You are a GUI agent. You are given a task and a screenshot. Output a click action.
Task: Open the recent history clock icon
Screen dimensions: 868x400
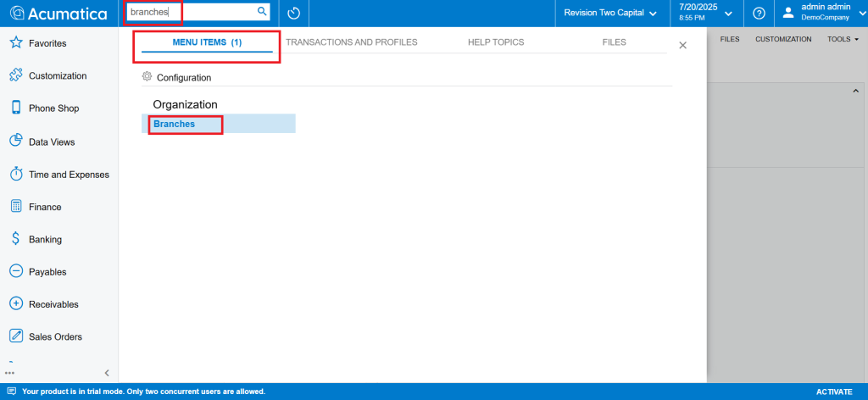[294, 13]
